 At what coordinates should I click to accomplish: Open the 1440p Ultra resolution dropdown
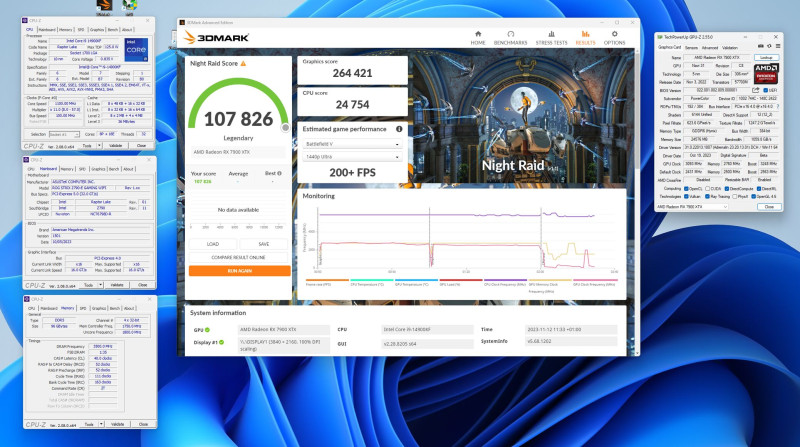352,157
